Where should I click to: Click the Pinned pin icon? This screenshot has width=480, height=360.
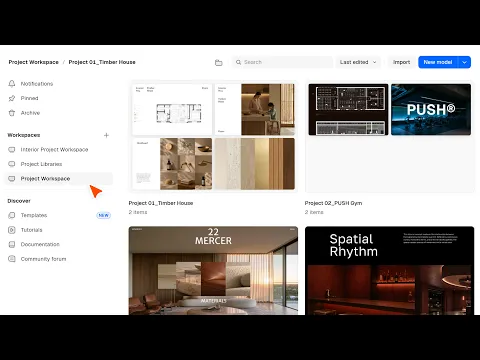coord(12,98)
